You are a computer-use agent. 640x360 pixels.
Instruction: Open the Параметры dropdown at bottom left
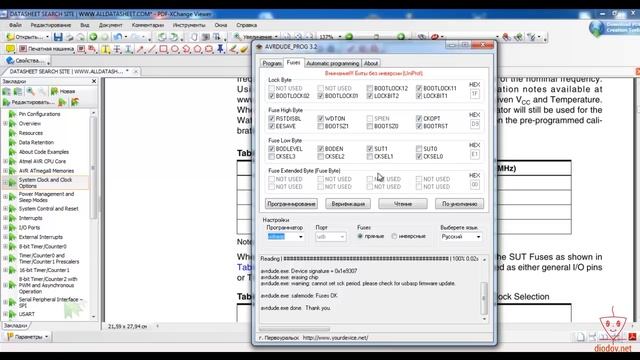click(27, 337)
